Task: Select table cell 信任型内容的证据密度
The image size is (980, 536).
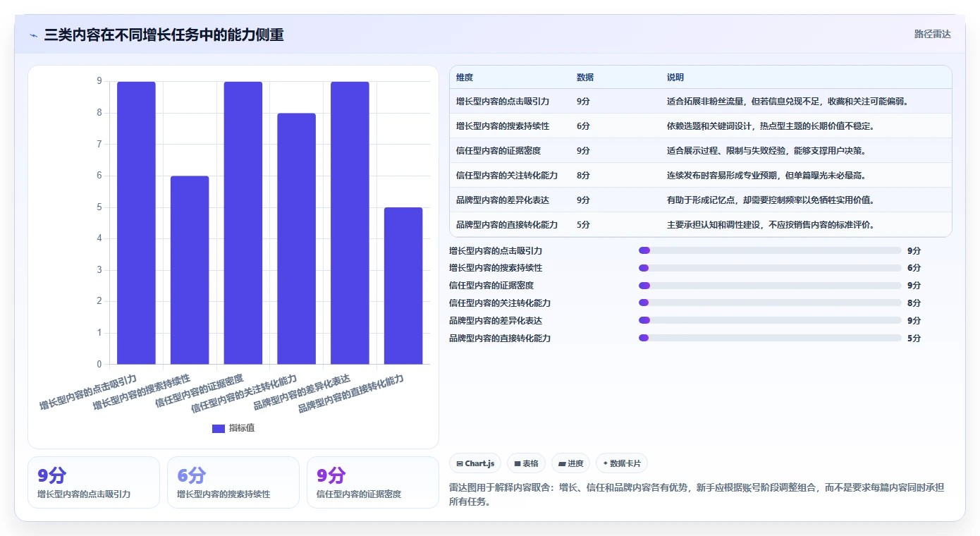Action: coord(498,151)
